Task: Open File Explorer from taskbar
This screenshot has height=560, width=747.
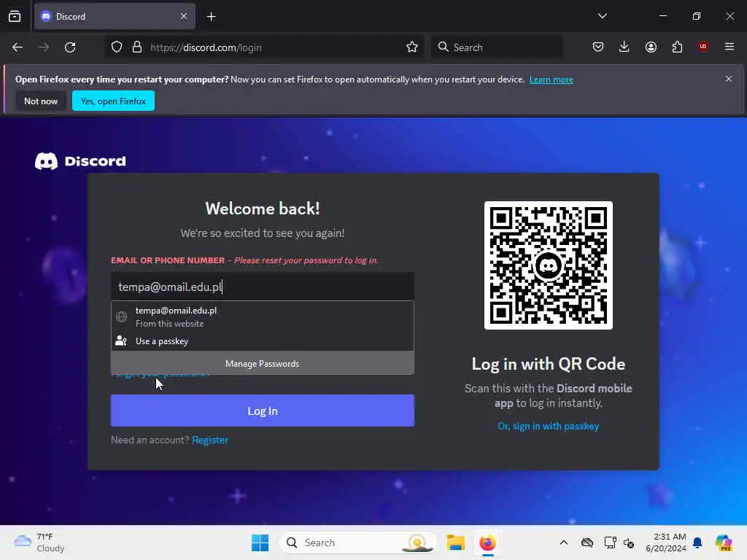Action: click(455, 542)
